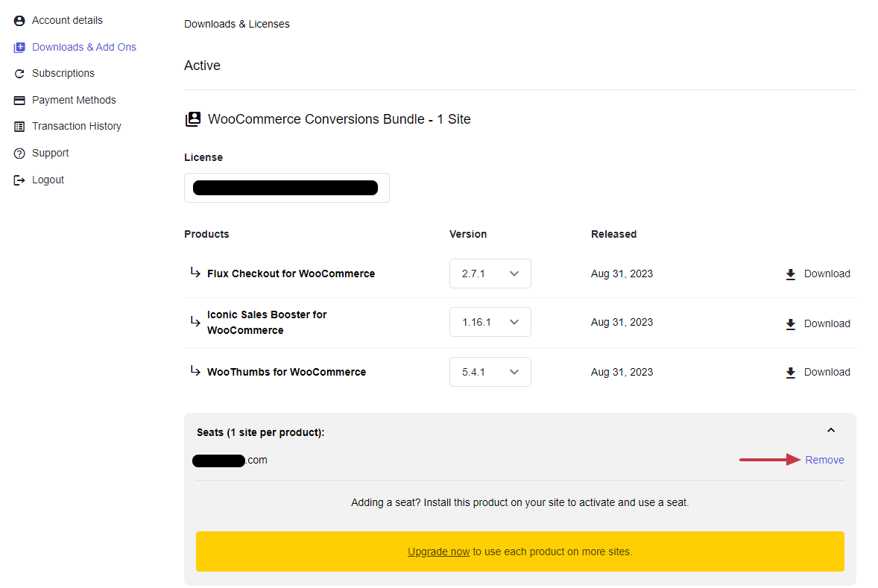The width and height of the screenshot is (878, 588).
Task: Click the Subscriptions refresh icon
Action: pyautogui.click(x=19, y=74)
